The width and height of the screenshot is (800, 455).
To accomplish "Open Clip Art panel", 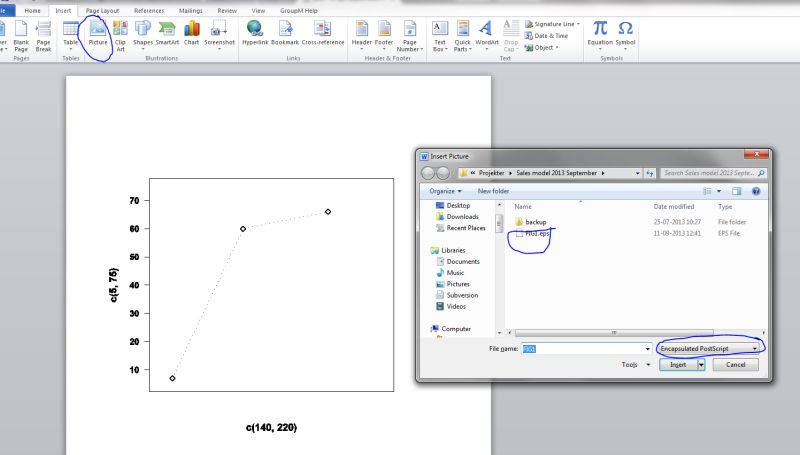I will pos(120,36).
